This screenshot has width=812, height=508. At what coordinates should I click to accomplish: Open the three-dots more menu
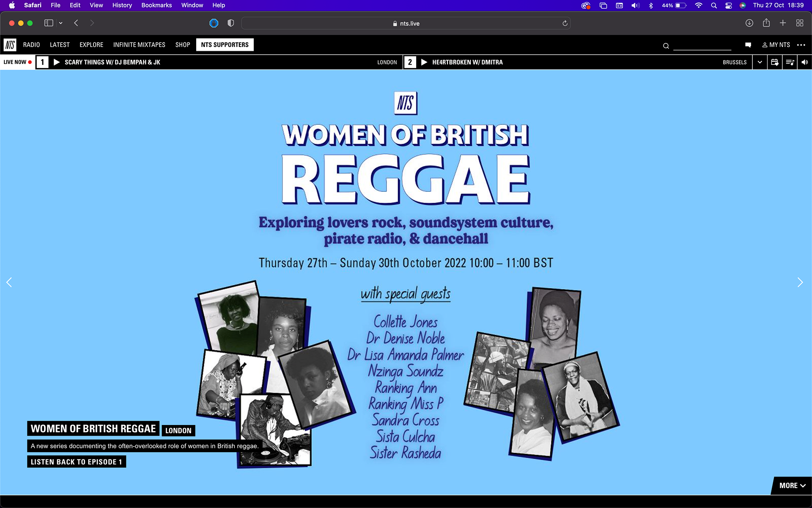[x=801, y=45]
